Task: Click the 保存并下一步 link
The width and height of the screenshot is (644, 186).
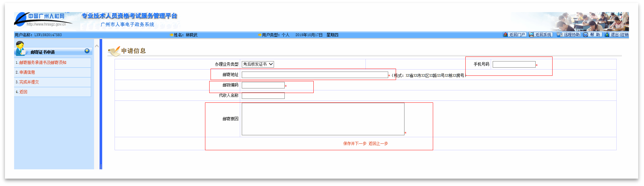Action: (355, 143)
